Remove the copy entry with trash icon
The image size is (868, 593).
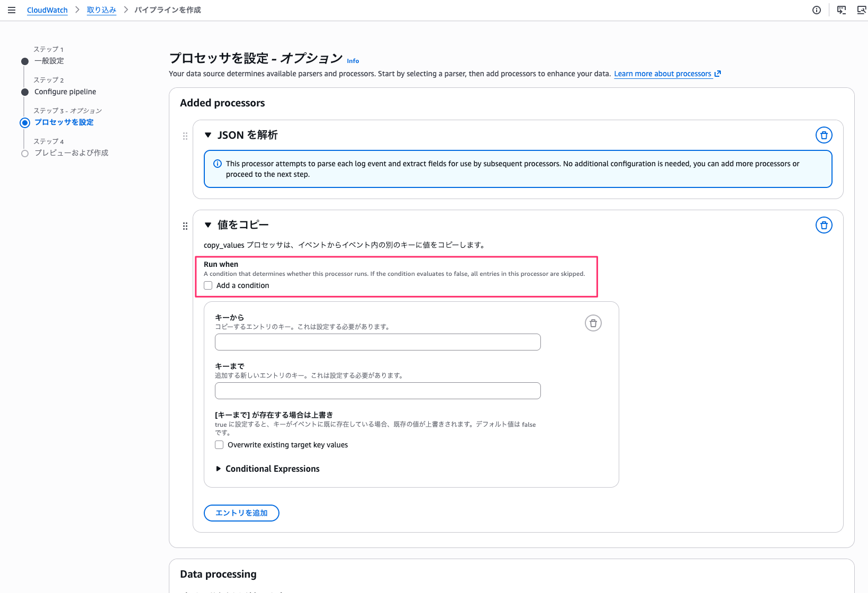593,323
